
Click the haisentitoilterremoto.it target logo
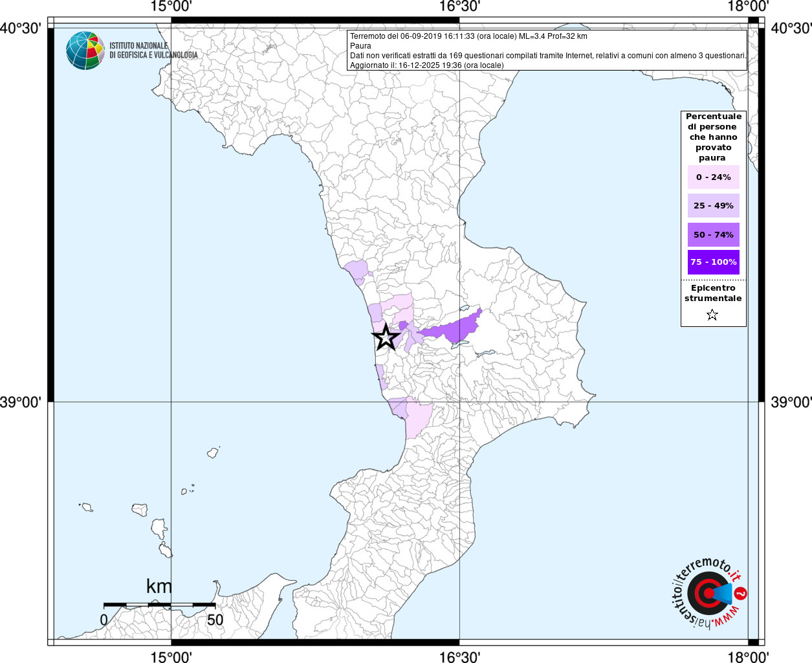click(x=709, y=593)
